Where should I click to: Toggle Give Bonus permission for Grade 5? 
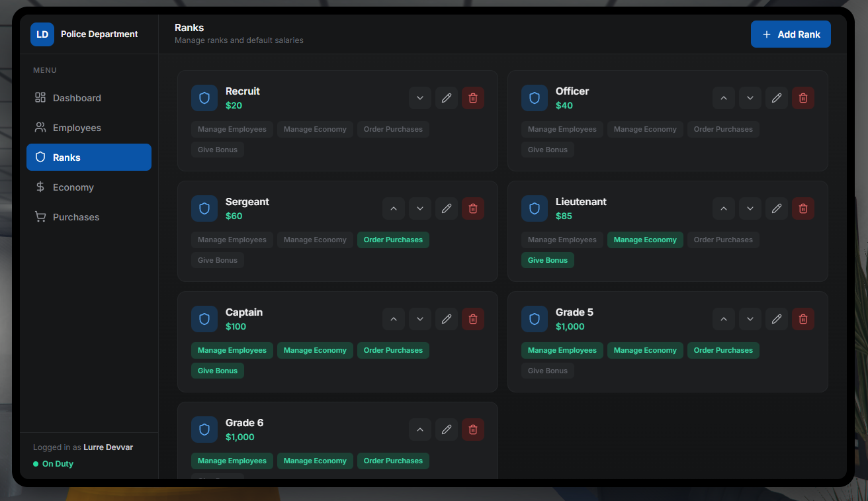coord(548,371)
